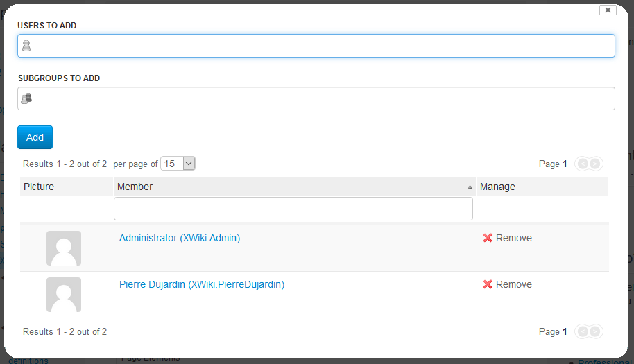This screenshot has height=364, width=634.
Task: Go to previous page using top pagination arrow
Action: click(583, 164)
